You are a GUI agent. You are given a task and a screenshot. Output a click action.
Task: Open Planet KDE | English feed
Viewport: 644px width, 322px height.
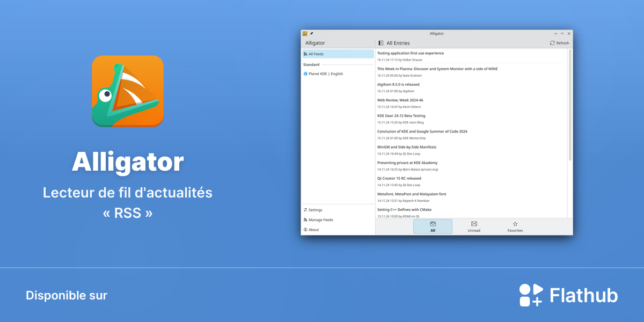click(338, 74)
